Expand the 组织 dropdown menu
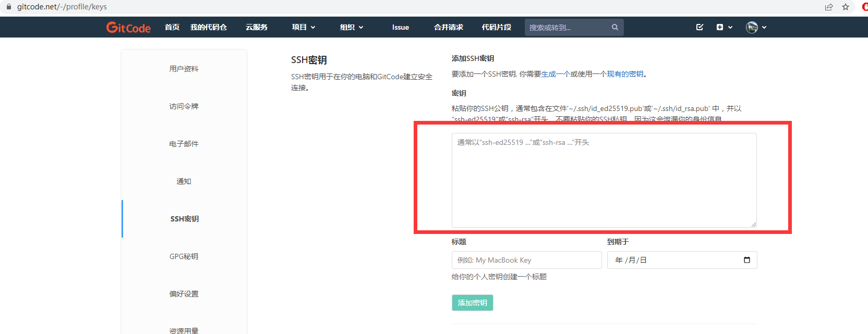 coord(352,27)
